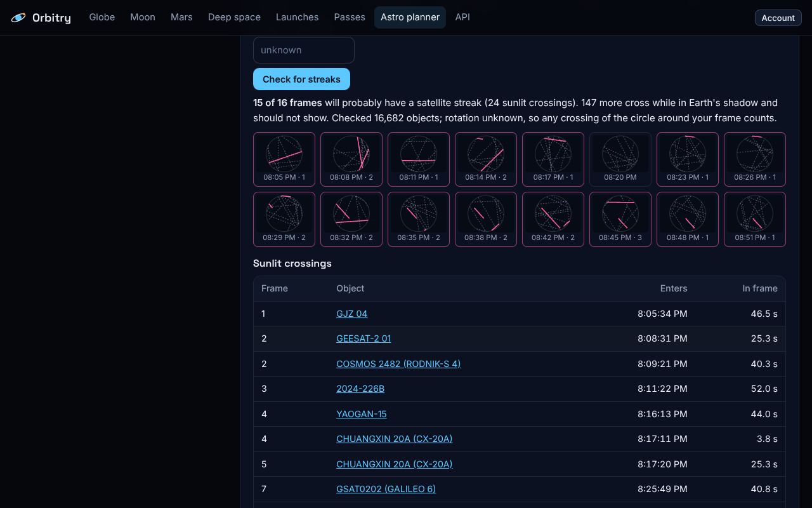Screen dimensions: 812x508
Task: Choose the 08:48 PM frame thumbnail
Action: click(x=688, y=219)
